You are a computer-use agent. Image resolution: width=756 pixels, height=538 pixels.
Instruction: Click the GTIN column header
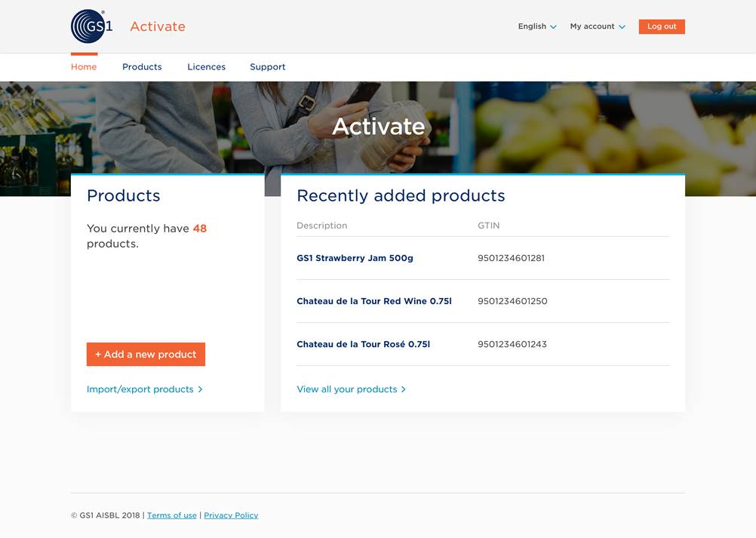[488, 226]
